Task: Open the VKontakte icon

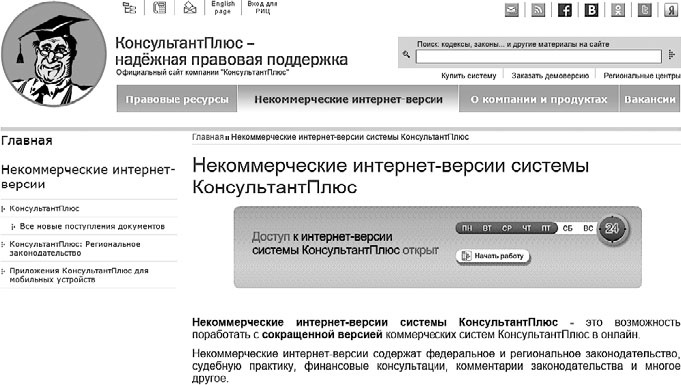Action: click(591, 10)
